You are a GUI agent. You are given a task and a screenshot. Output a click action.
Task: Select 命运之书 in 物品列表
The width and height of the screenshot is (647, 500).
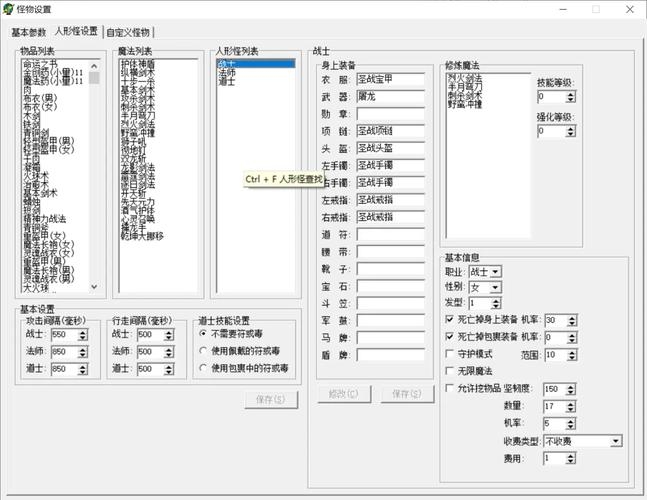tap(40, 64)
